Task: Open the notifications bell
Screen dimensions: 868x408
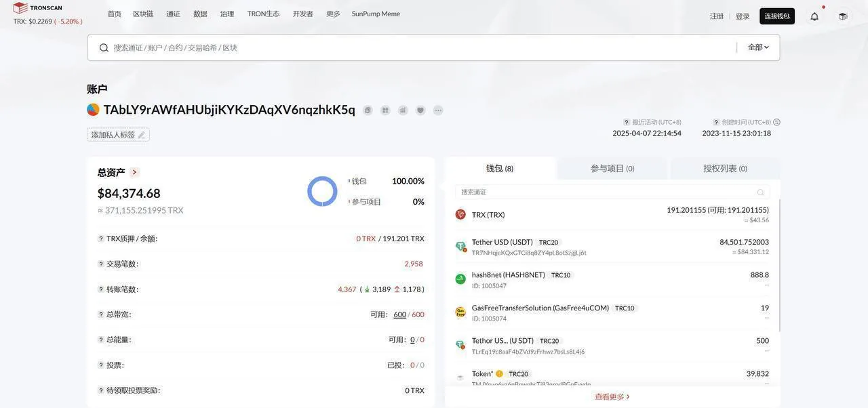Action: 814,16
